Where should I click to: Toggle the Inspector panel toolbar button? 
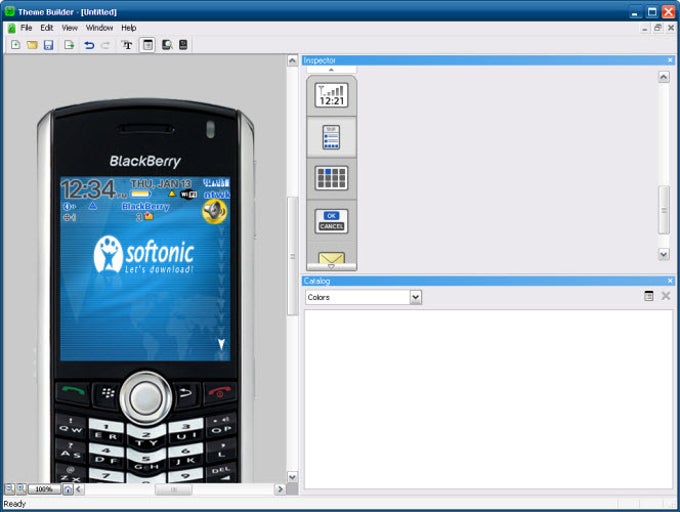pos(148,45)
